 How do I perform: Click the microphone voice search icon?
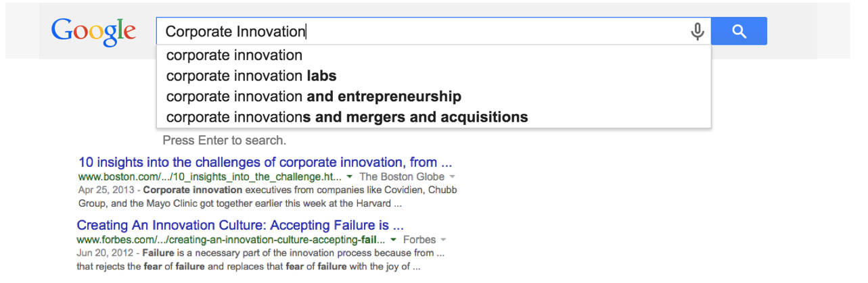point(698,32)
